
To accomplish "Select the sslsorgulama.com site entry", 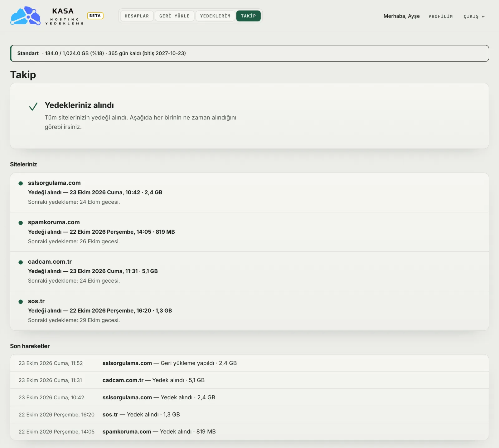I will tap(249, 192).
